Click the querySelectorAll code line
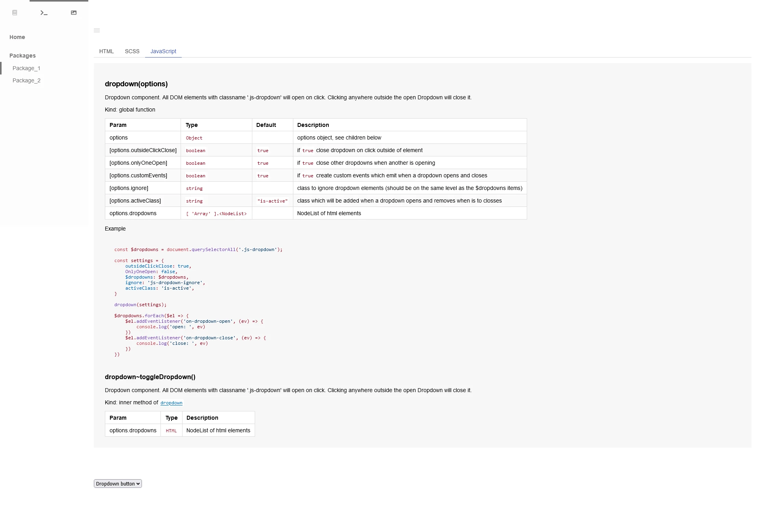The image size is (757, 532). [x=198, y=249]
